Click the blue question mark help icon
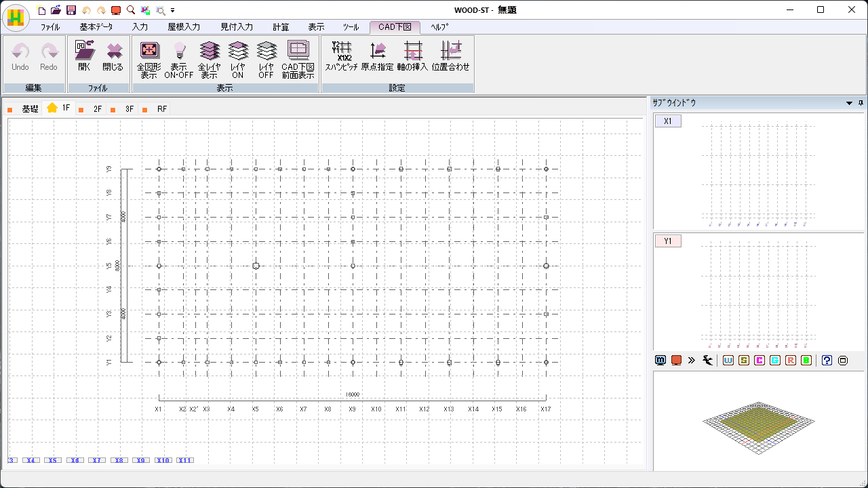This screenshot has width=868, height=488. pyautogui.click(x=827, y=361)
